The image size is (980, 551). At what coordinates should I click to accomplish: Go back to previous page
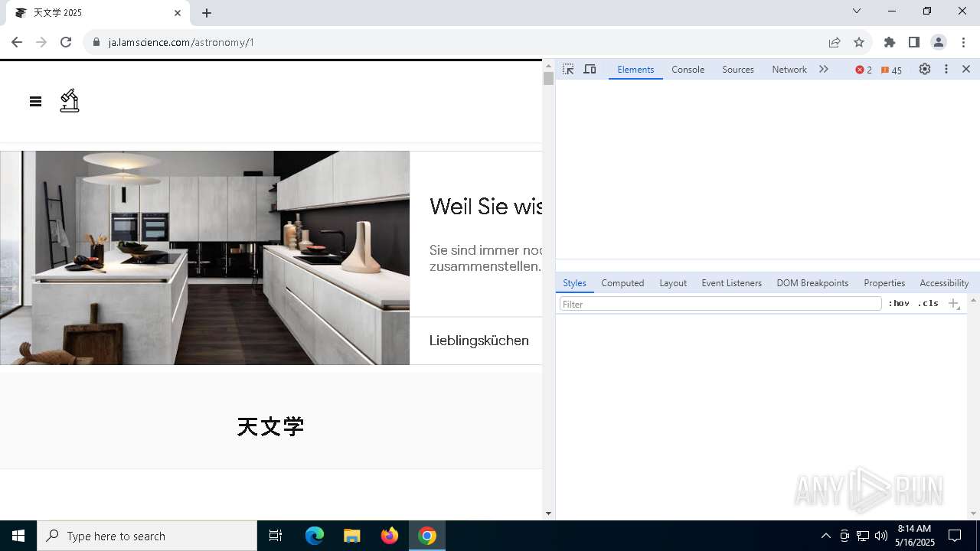17,42
